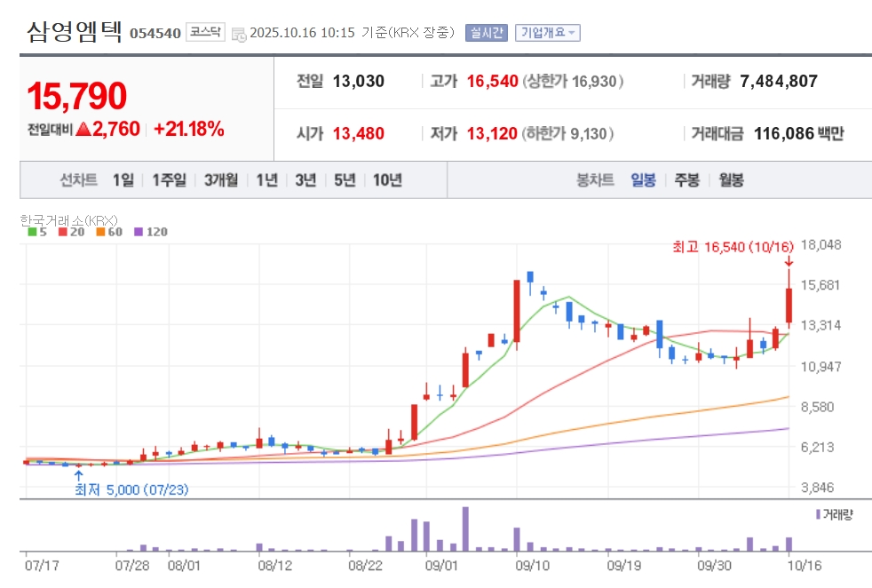Viewport: 872px width, 588px height.
Task: Toggle the orange 60-day moving average legend
Action: pos(107,232)
